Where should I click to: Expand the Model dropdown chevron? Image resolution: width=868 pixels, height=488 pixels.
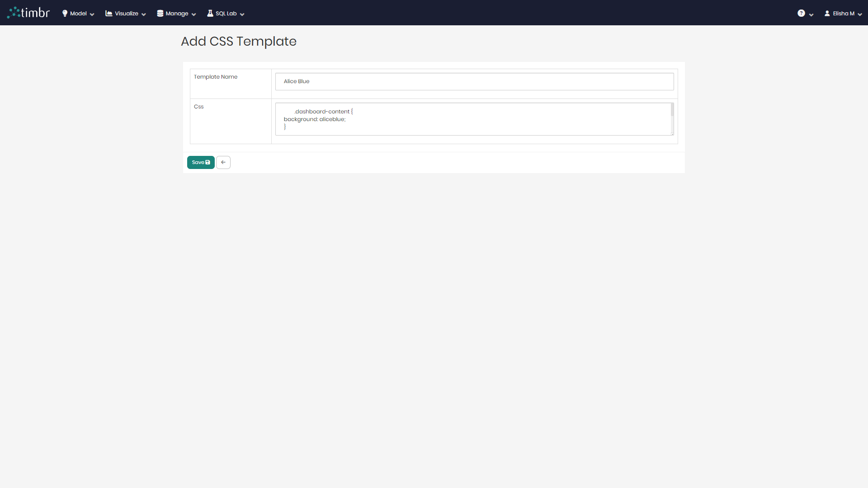92,14
